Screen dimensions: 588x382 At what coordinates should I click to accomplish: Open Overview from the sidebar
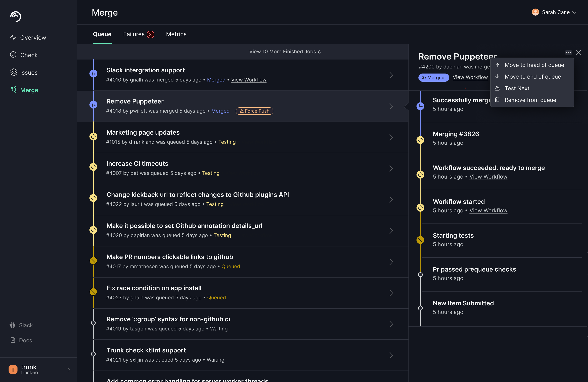pyautogui.click(x=28, y=38)
